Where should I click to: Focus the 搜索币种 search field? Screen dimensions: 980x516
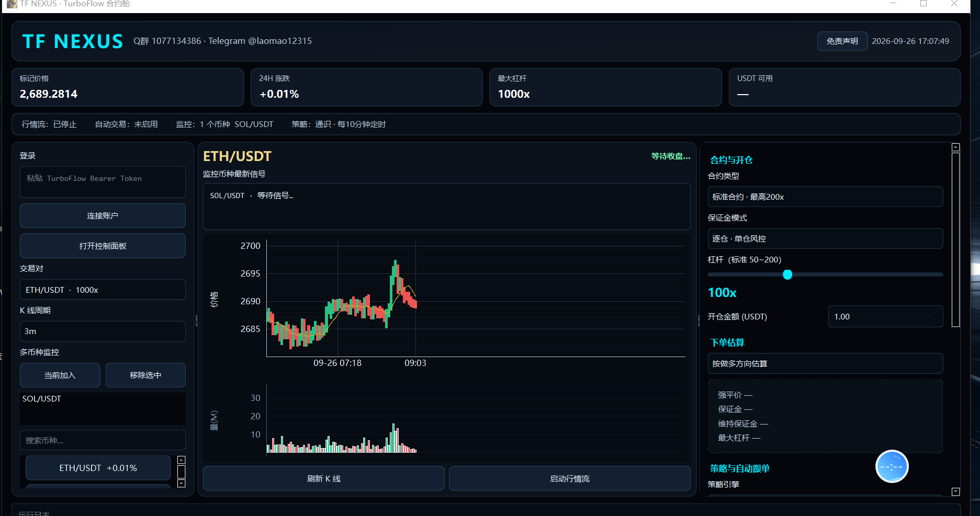click(103, 440)
